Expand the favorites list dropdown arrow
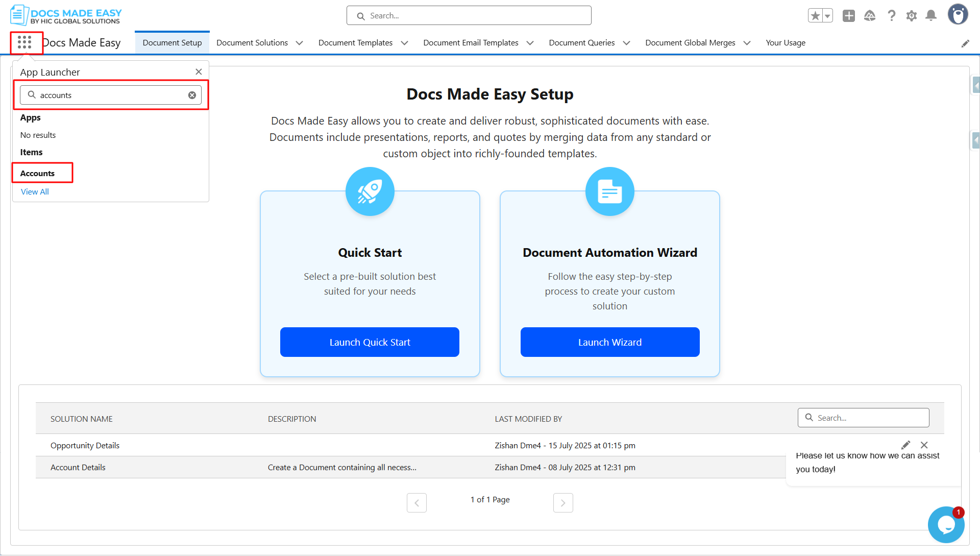Viewport: 980px width, 556px height. tap(827, 16)
